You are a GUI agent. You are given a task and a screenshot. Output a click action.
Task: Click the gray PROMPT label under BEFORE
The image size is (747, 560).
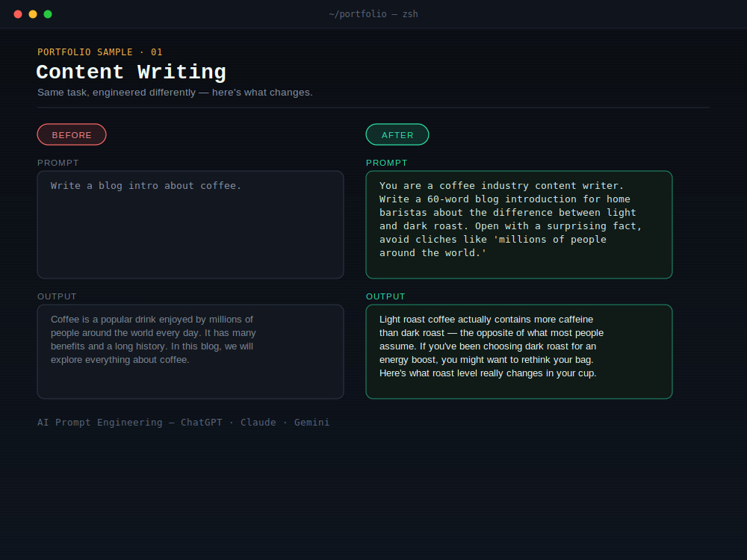(x=58, y=163)
